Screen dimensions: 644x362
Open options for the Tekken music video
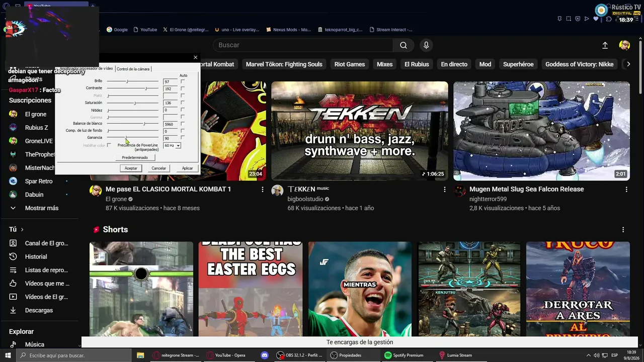[x=444, y=190]
